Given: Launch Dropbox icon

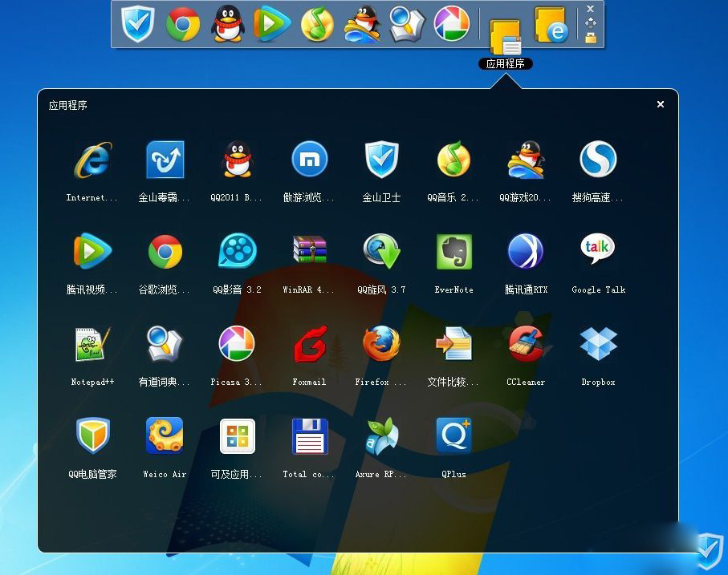Looking at the screenshot, I should (x=598, y=343).
